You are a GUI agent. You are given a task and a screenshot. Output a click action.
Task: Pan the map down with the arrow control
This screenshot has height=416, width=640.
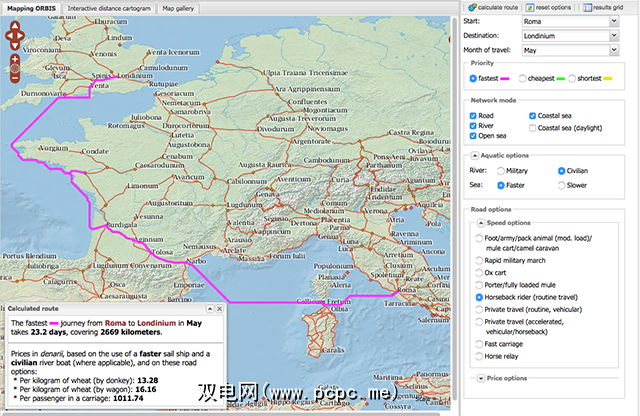tap(15, 44)
